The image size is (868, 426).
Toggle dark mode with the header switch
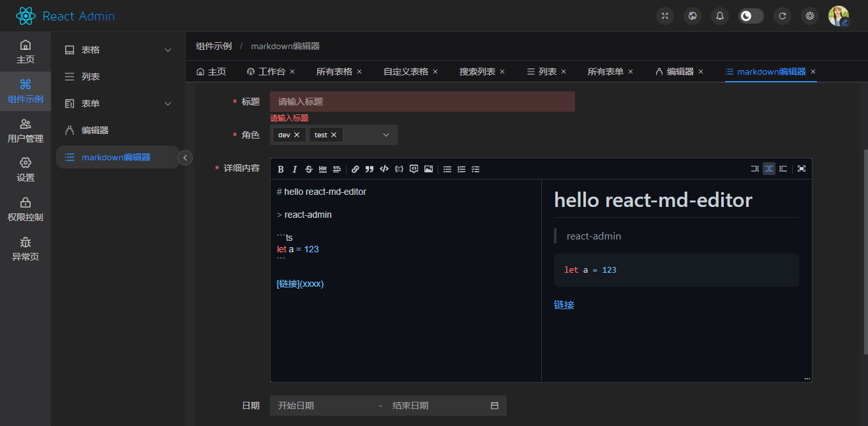751,15
